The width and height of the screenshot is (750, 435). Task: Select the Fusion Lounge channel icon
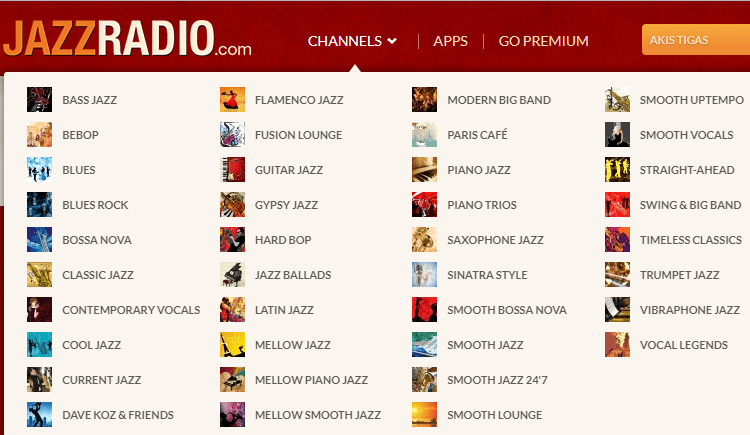[x=232, y=134]
